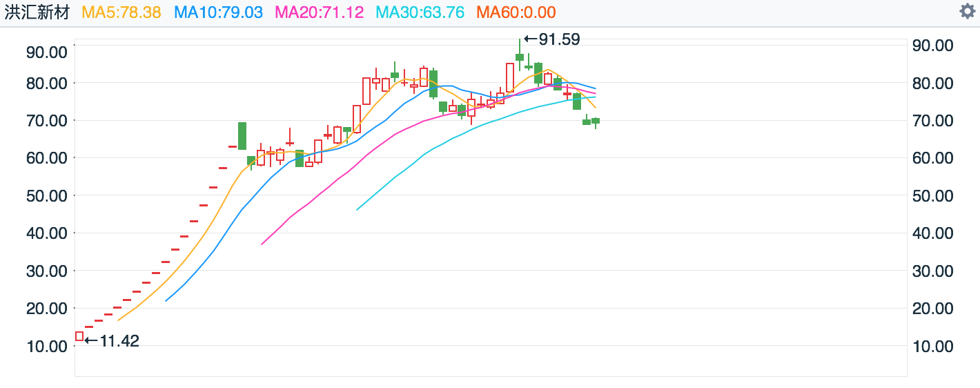Select the last candlestick on the right
The height and width of the screenshot is (388, 980).
pos(596,121)
